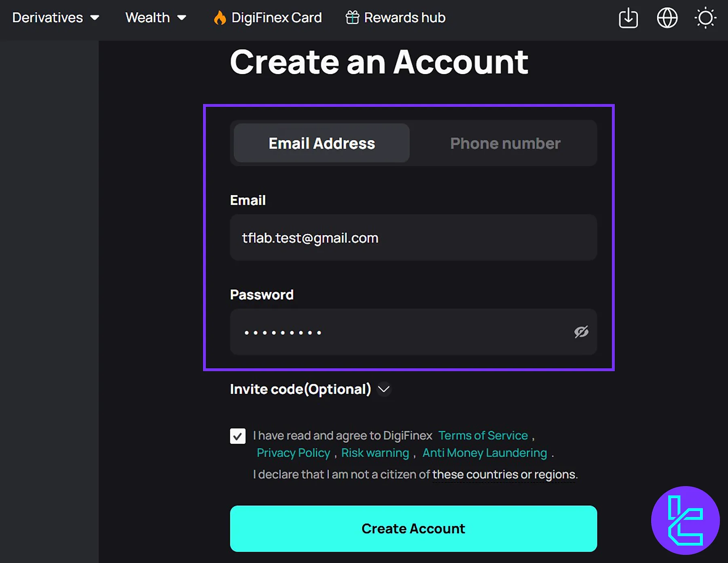
Task: Open the Terms of Service link
Action: point(483,436)
